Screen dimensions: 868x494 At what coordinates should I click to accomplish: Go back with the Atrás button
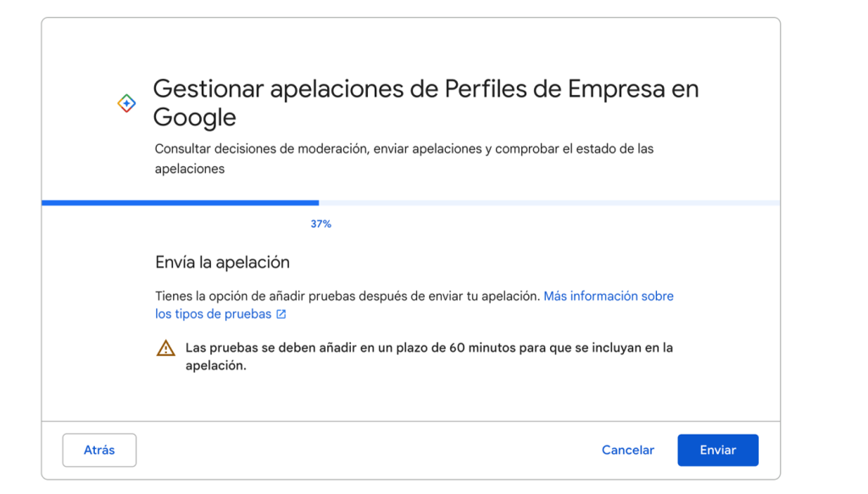pos(99,450)
